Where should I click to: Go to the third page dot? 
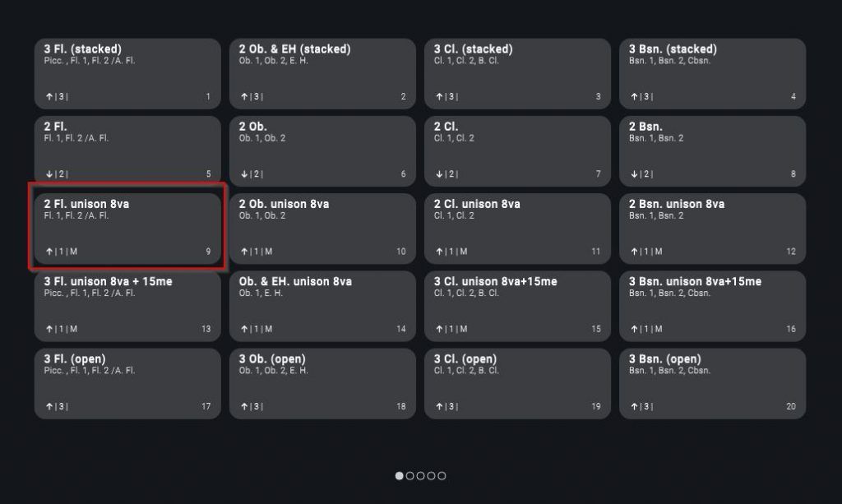click(420, 475)
